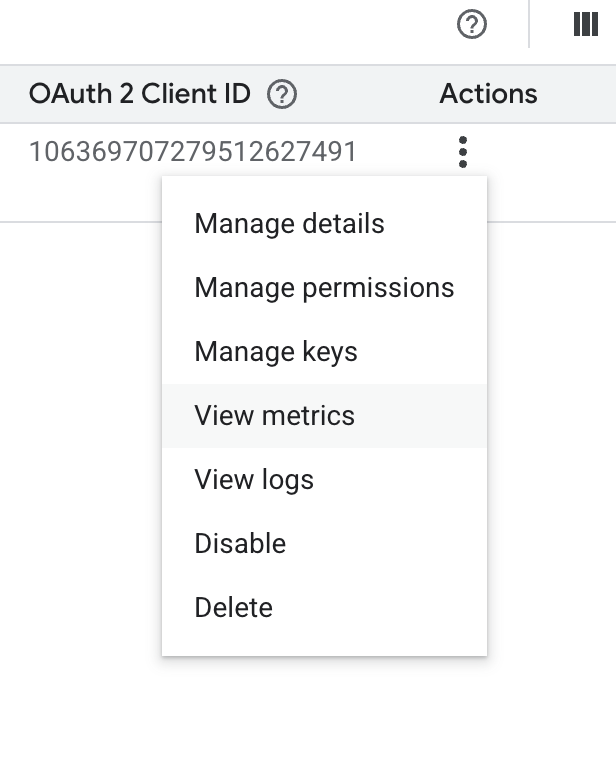Screen dimensions: 616x772
Task: Click the three-dot Actions menu icon
Action: [x=462, y=152]
